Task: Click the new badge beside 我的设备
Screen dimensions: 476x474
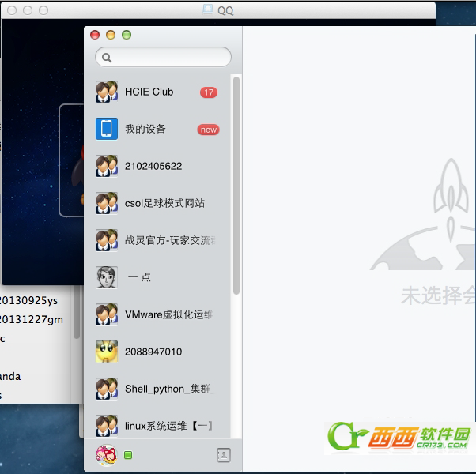Action: point(208,130)
